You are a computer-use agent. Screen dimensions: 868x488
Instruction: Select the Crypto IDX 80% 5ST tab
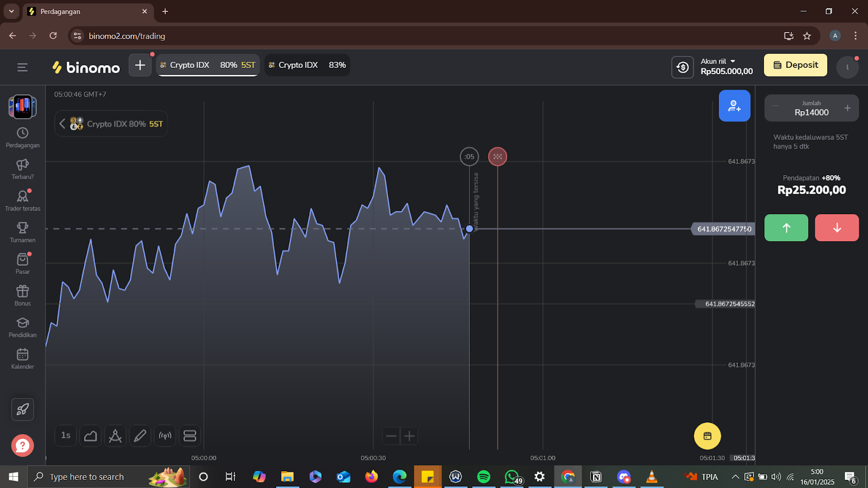[208, 65]
